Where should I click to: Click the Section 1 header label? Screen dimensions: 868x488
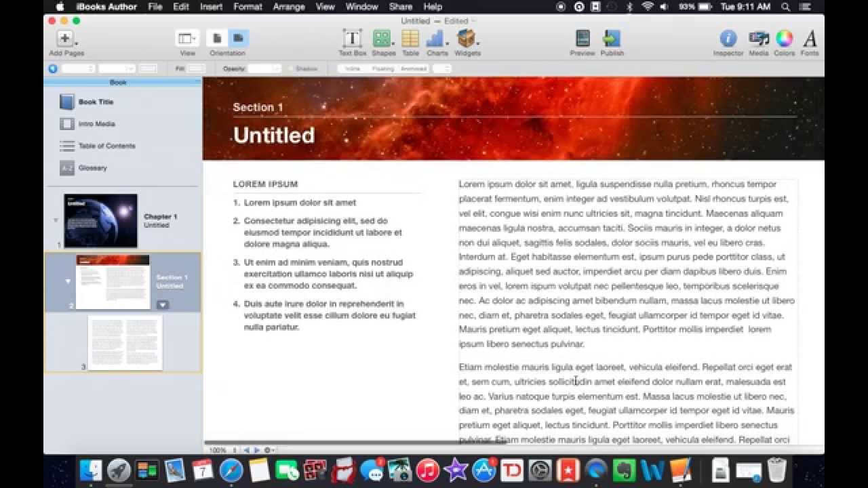[258, 107]
